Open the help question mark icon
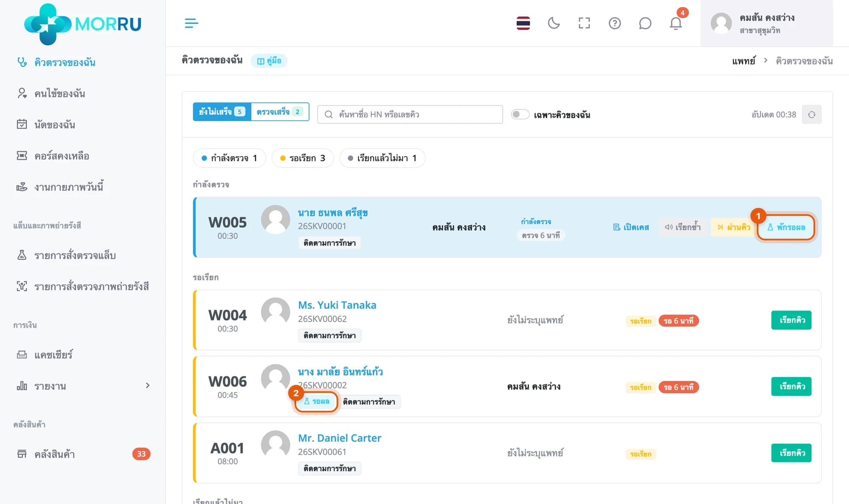The image size is (849, 504). tap(615, 23)
